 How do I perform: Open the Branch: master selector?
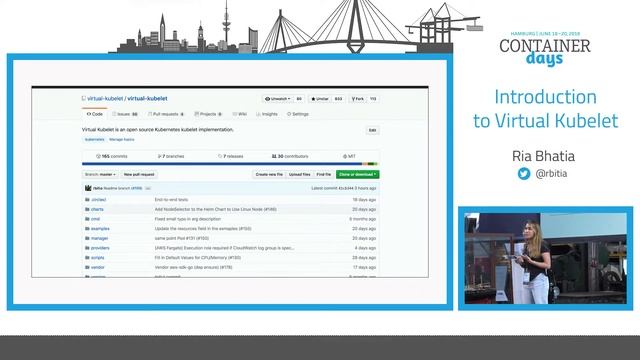point(100,174)
